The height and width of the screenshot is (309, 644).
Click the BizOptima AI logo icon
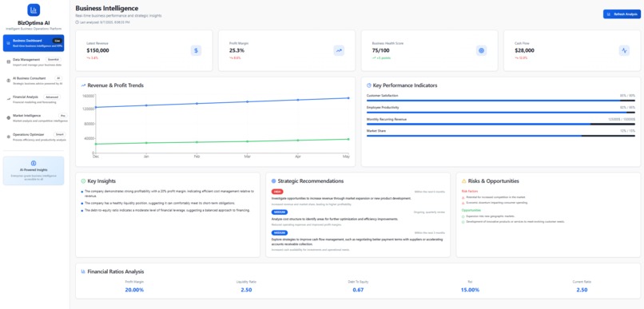click(34, 10)
